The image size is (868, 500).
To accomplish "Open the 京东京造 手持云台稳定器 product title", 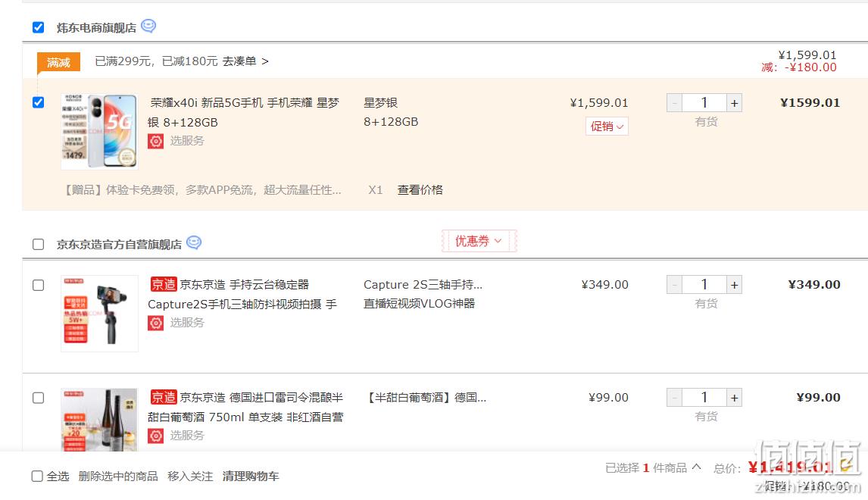I will coord(242,294).
